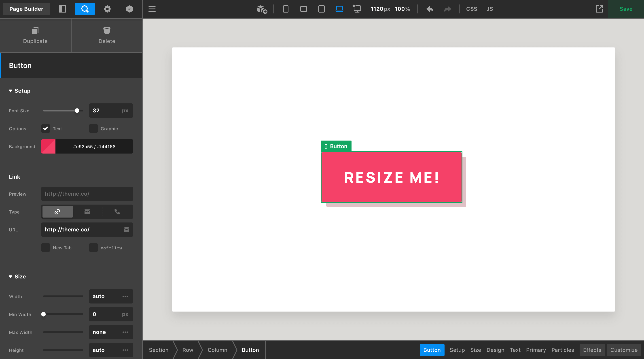This screenshot has height=359, width=644.
Task: Open the CSS editor panel
Action: tap(472, 8)
